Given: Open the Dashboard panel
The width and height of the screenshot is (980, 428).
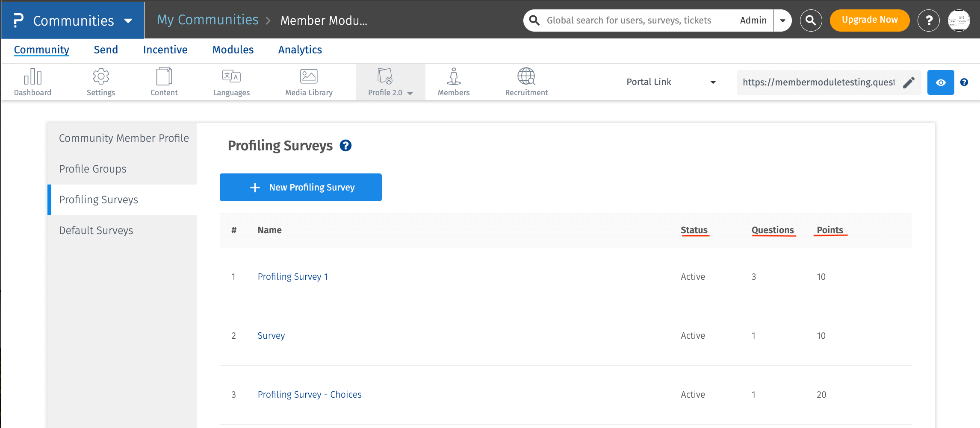Looking at the screenshot, I should [32, 82].
